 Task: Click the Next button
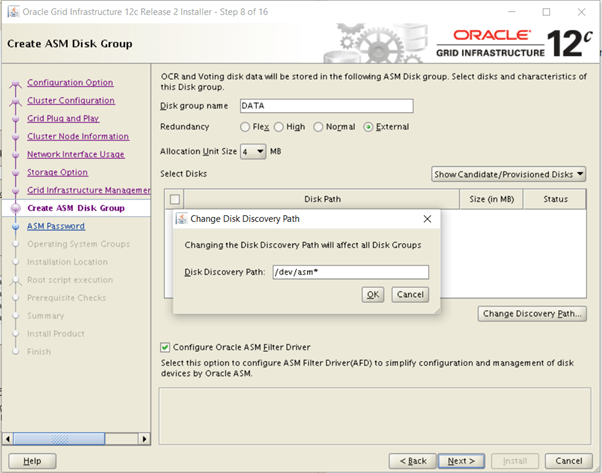[460, 461]
